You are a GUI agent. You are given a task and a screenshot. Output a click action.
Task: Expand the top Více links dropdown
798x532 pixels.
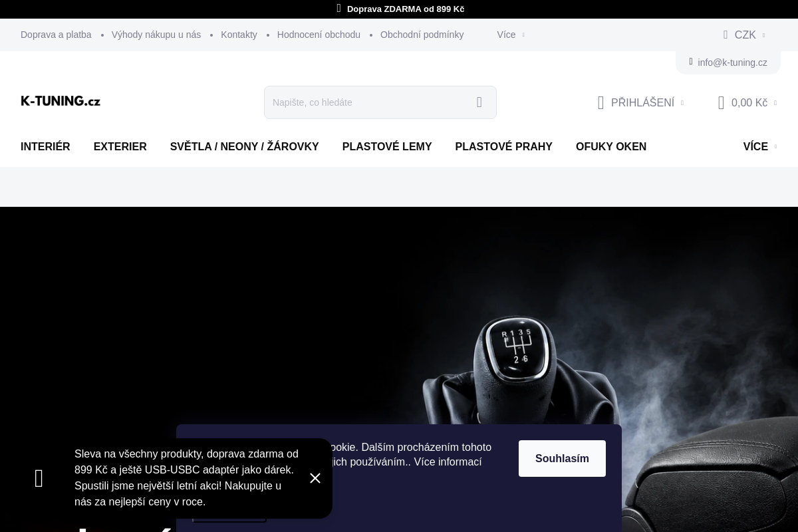[x=510, y=35]
